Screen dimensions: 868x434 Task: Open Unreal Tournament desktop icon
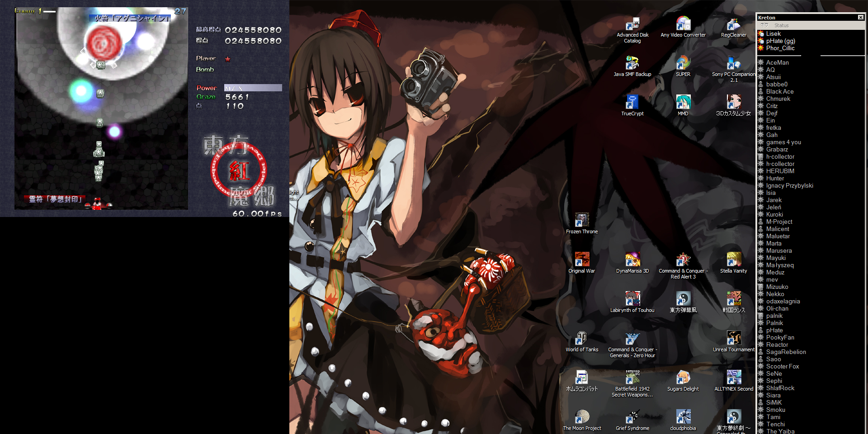[x=733, y=339]
